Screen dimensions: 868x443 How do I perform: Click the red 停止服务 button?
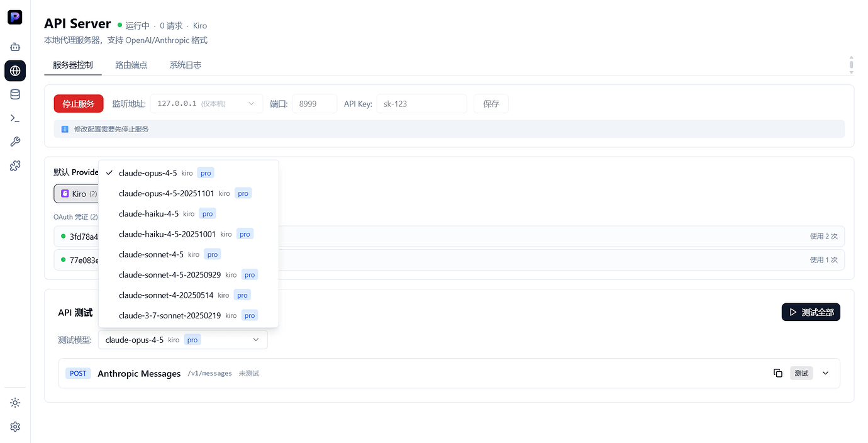79,104
